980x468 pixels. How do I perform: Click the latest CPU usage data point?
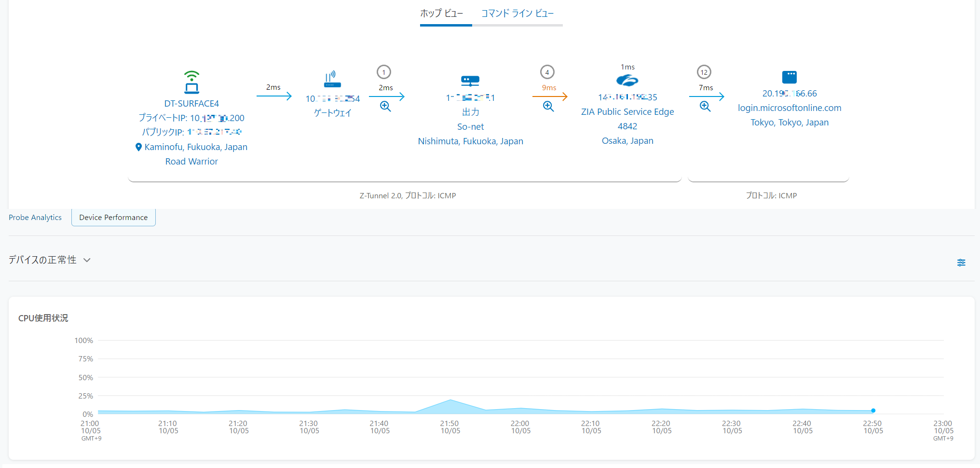coord(873,411)
